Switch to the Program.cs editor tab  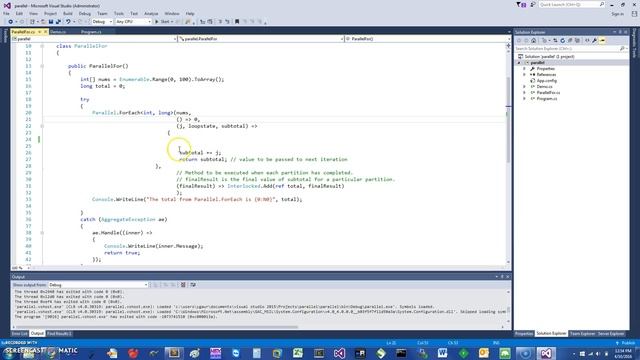91,32
